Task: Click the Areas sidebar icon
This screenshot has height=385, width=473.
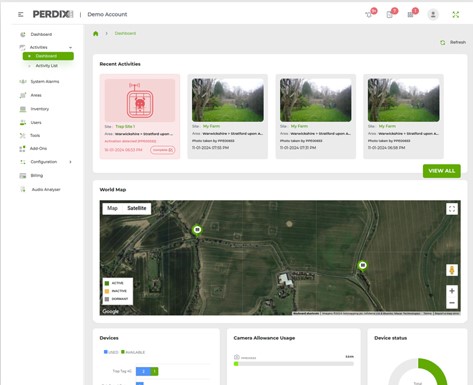Action: [x=23, y=95]
